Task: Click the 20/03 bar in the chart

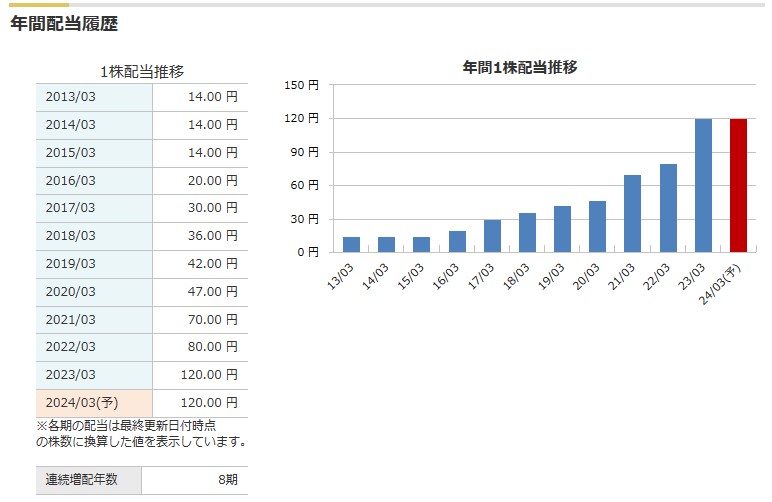Action: (597, 227)
